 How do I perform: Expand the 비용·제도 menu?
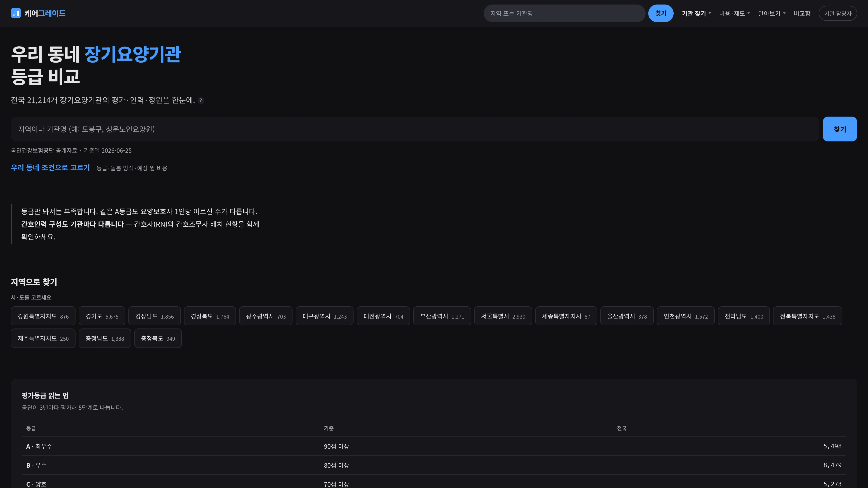734,14
